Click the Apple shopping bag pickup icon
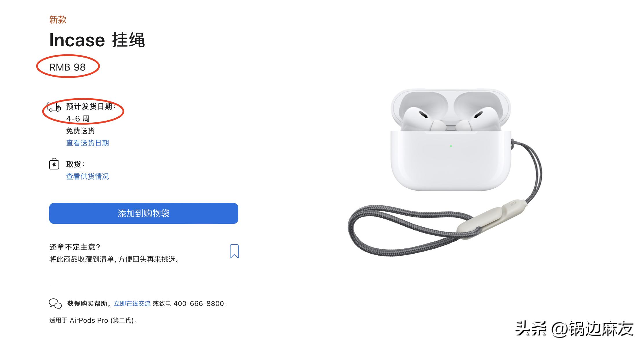 (x=54, y=164)
